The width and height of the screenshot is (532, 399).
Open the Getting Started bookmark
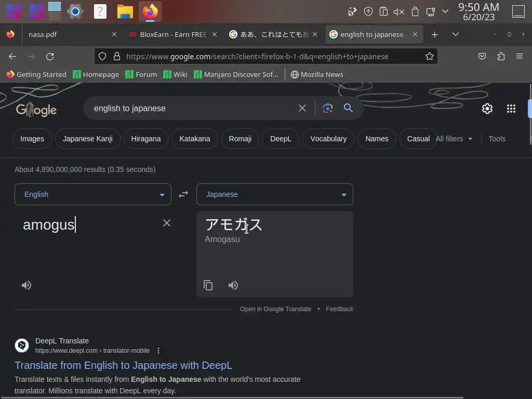click(x=36, y=74)
